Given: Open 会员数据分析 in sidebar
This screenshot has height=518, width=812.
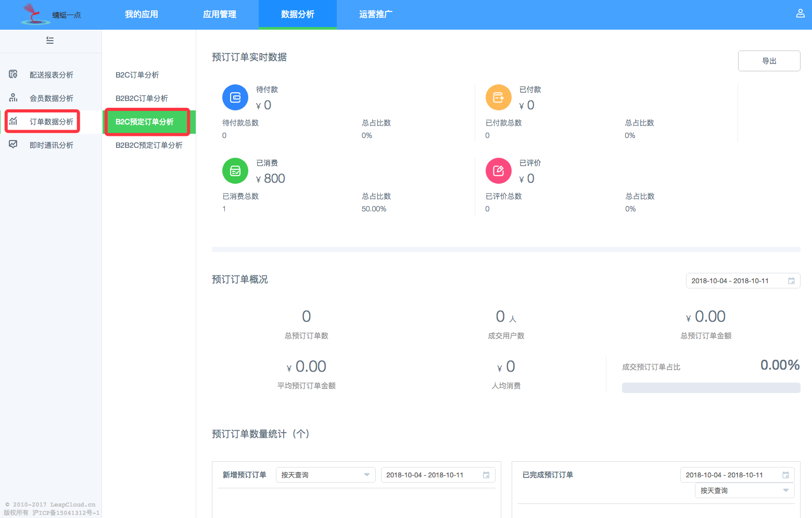Looking at the screenshot, I should click(x=51, y=98).
